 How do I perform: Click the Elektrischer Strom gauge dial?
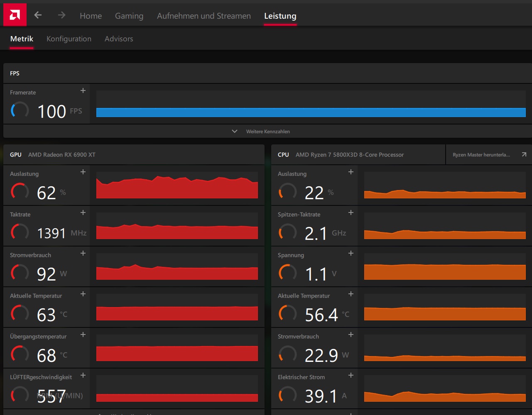[287, 395]
